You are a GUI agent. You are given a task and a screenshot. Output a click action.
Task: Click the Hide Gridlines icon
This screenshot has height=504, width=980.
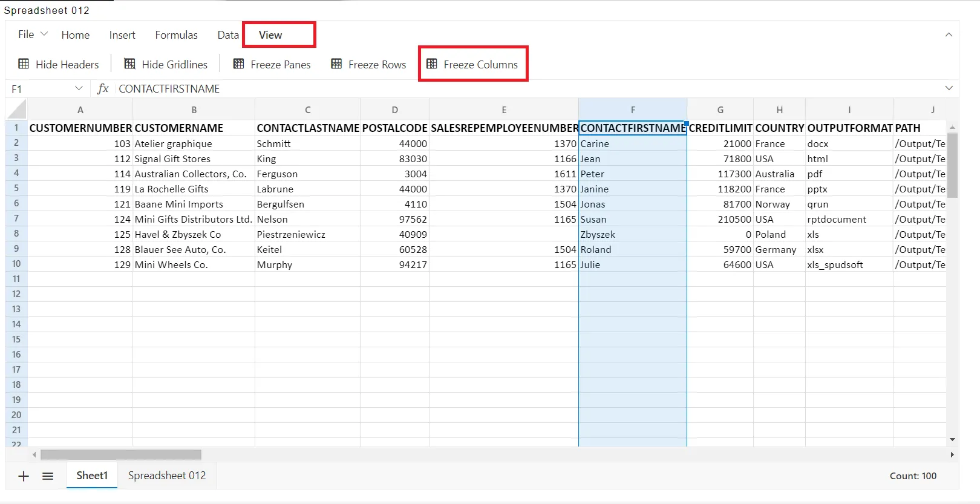pos(129,64)
